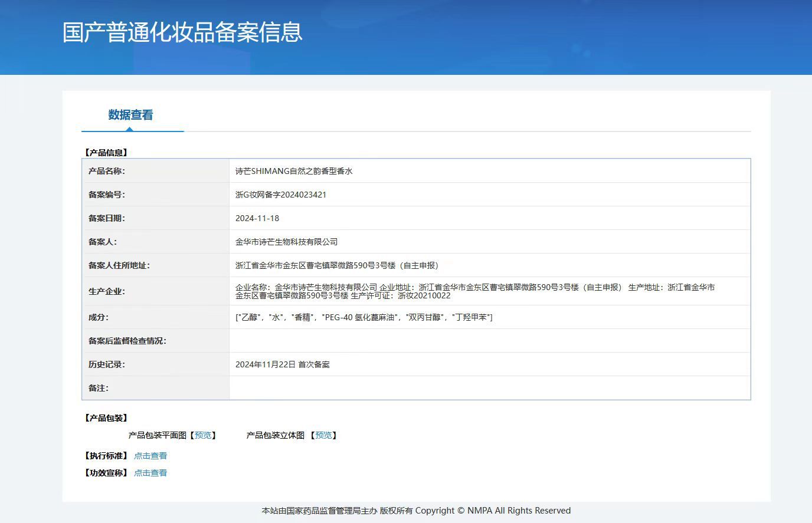Preview the 产品包装立体图 image
This screenshot has height=523, width=812.
click(x=323, y=435)
